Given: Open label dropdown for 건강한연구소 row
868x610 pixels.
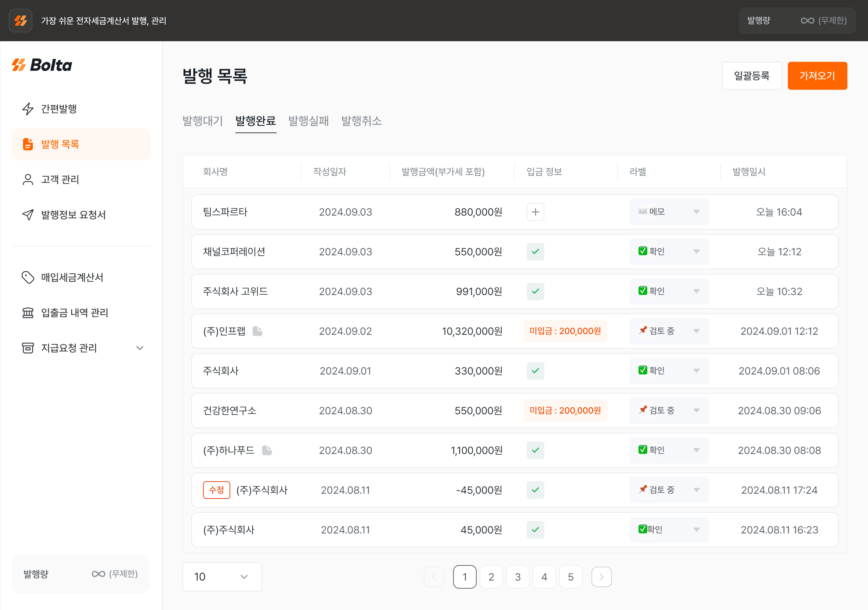Looking at the screenshot, I should click(669, 411).
